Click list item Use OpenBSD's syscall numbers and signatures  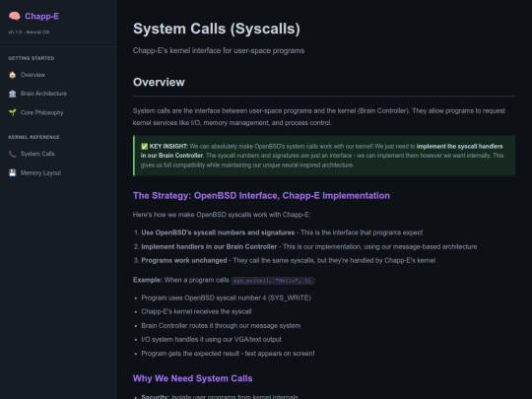point(282,233)
